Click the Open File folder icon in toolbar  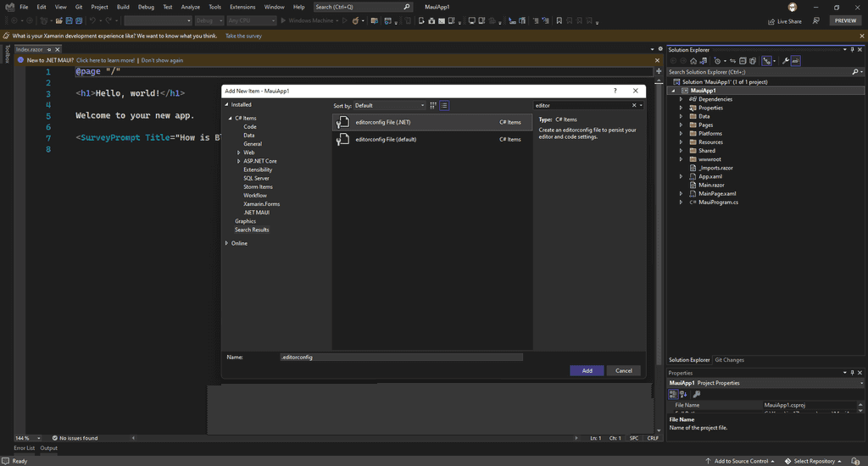coord(59,20)
